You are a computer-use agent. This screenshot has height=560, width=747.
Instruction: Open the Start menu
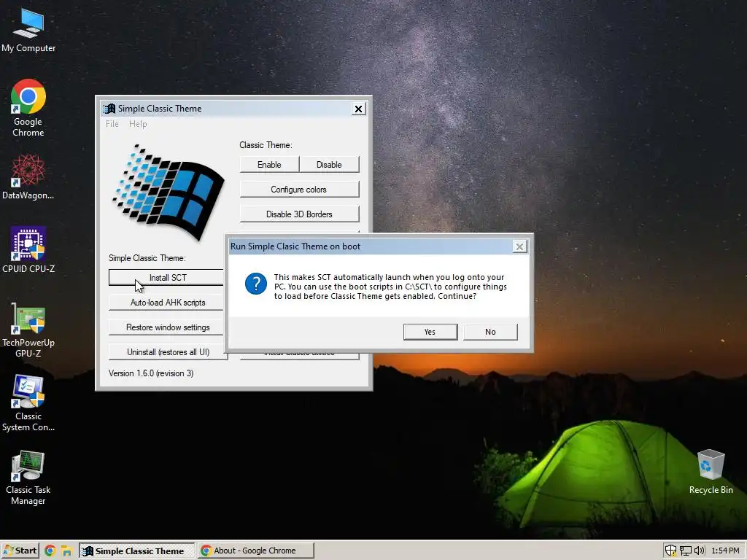(x=20, y=551)
